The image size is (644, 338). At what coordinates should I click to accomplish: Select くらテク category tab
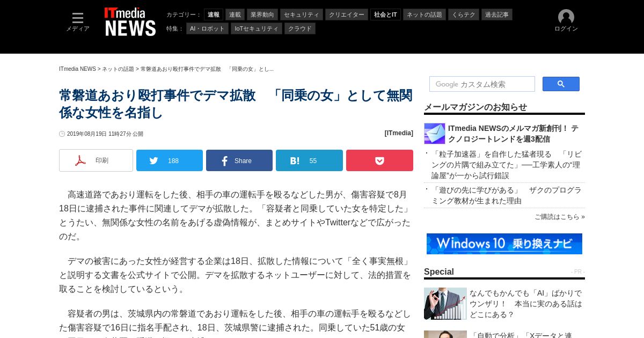pyautogui.click(x=464, y=14)
